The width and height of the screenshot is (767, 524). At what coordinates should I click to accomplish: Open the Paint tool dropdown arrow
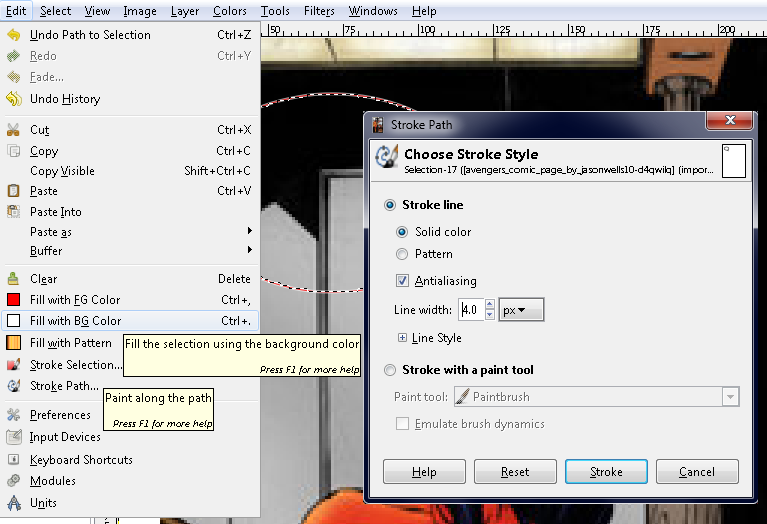730,397
